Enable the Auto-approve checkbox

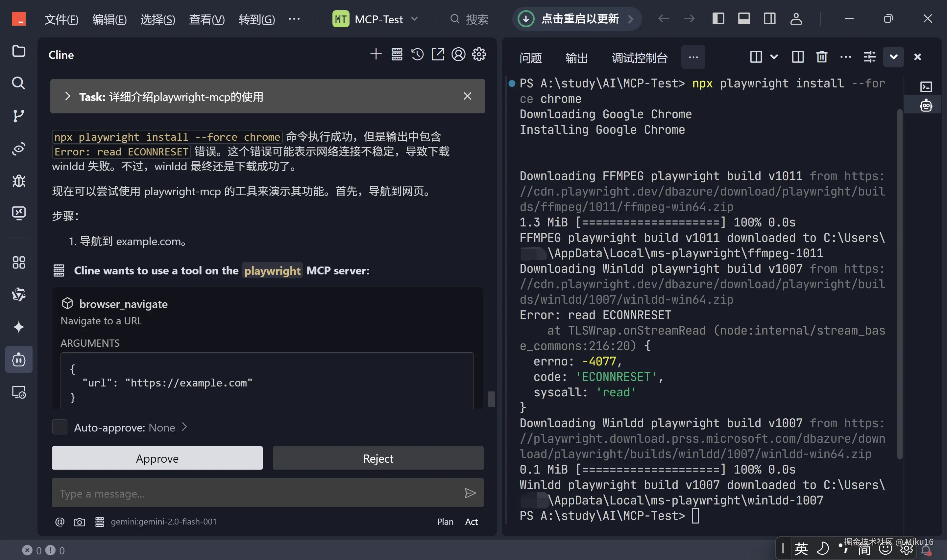(60, 427)
